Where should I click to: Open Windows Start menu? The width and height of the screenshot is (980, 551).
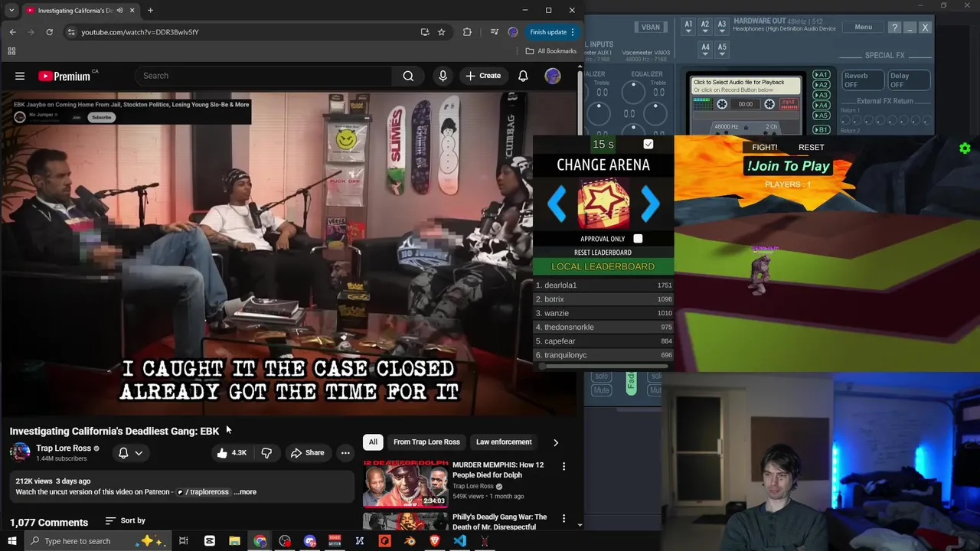click(x=11, y=541)
